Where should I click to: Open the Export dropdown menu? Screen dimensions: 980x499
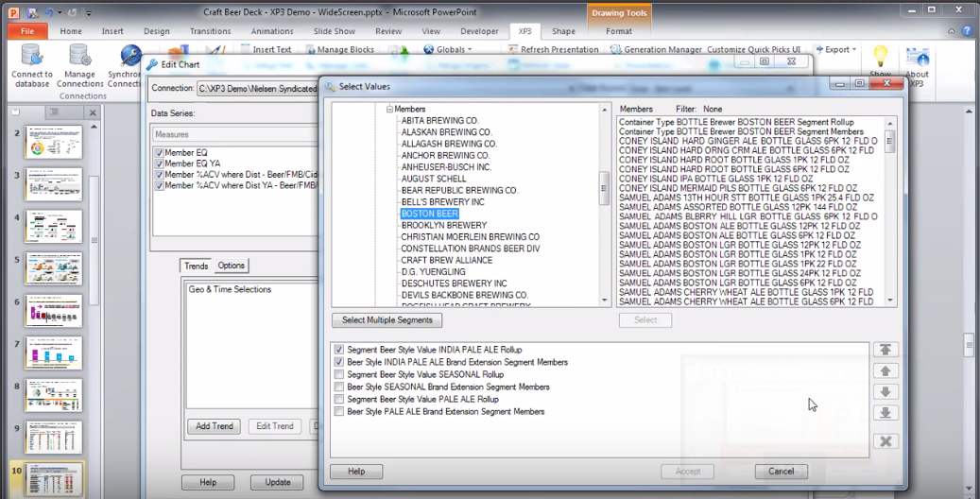pyautogui.click(x=835, y=49)
